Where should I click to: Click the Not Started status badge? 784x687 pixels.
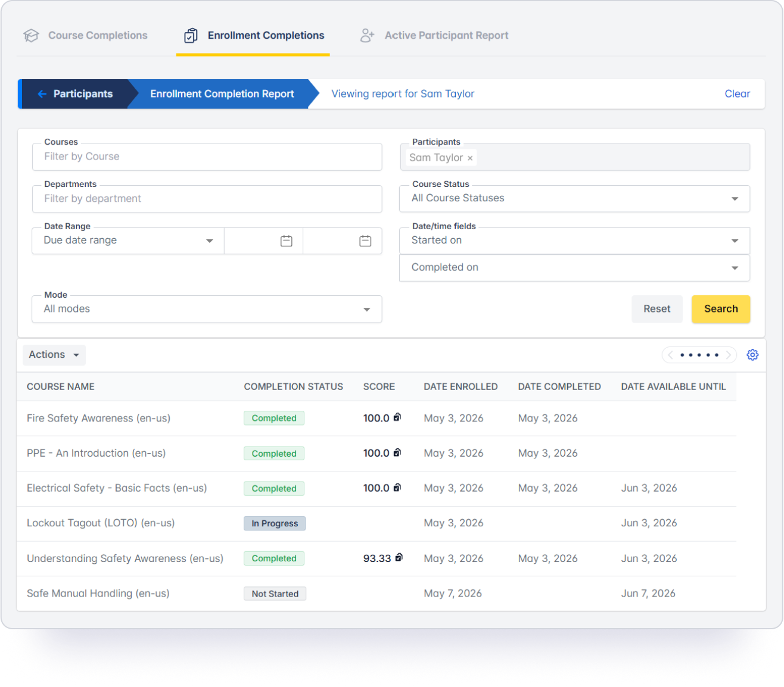(x=275, y=594)
